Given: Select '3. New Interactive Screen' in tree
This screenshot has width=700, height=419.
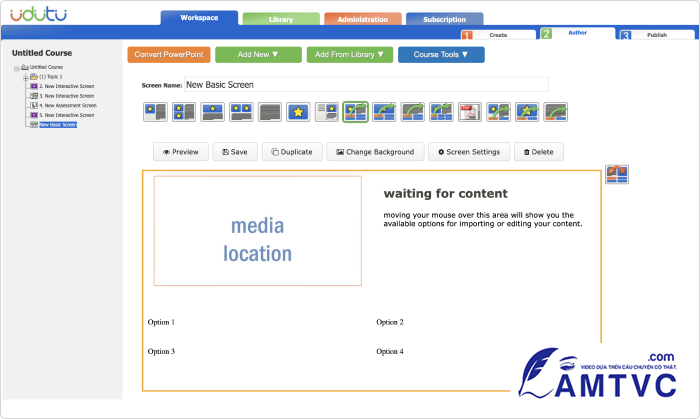Looking at the screenshot, I should 67,96.
